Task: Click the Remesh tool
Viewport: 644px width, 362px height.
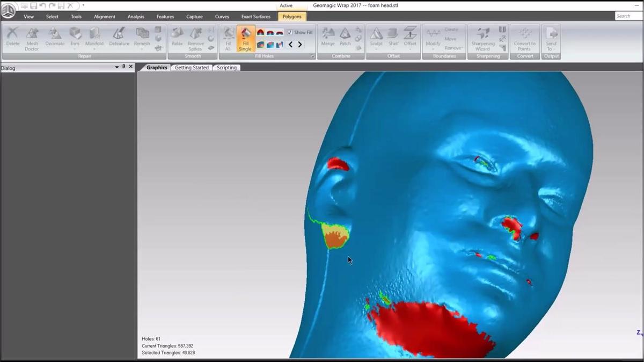Action: [142, 38]
